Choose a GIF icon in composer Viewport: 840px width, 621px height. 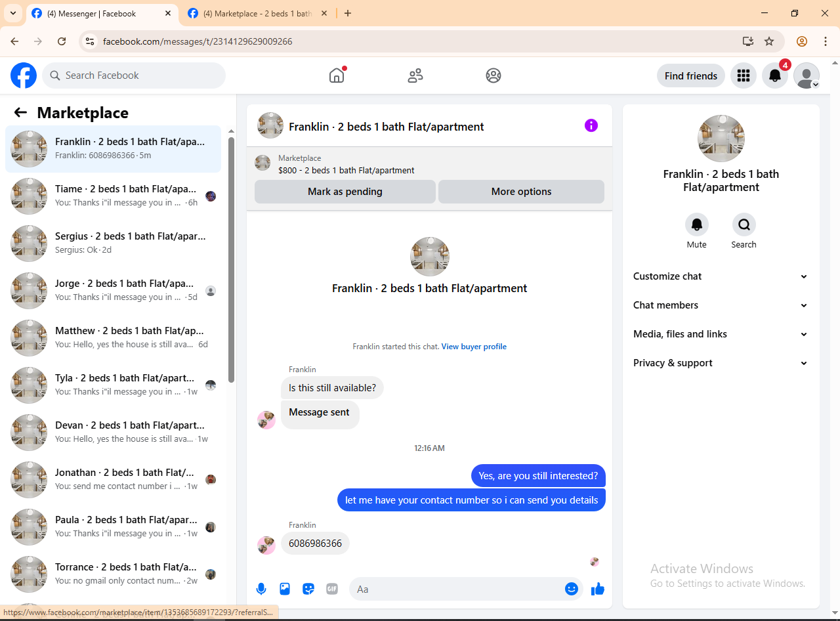point(332,589)
